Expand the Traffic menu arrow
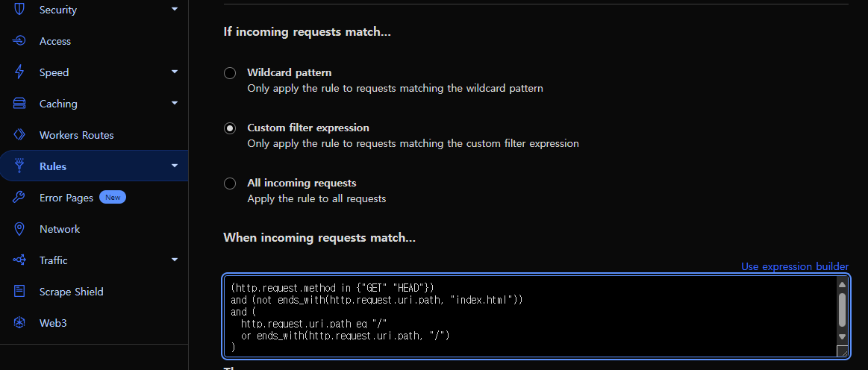Viewport: 868px width, 370px height. point(175,260)
